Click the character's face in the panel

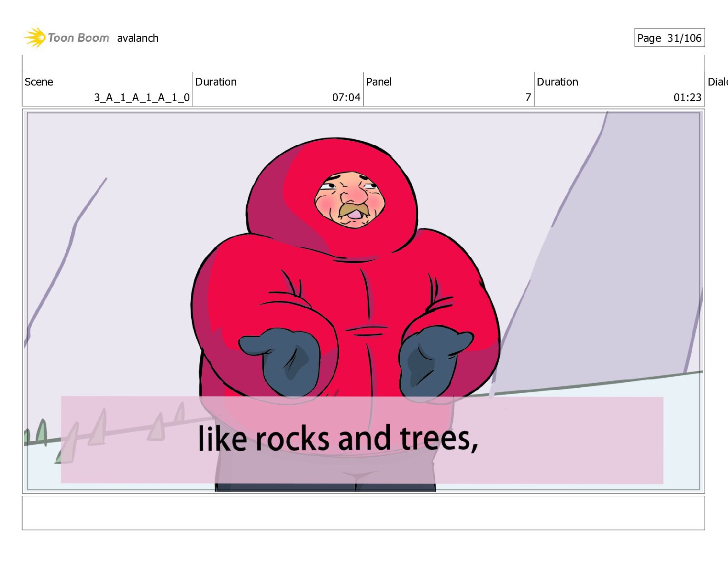click(x=350, y=200)
